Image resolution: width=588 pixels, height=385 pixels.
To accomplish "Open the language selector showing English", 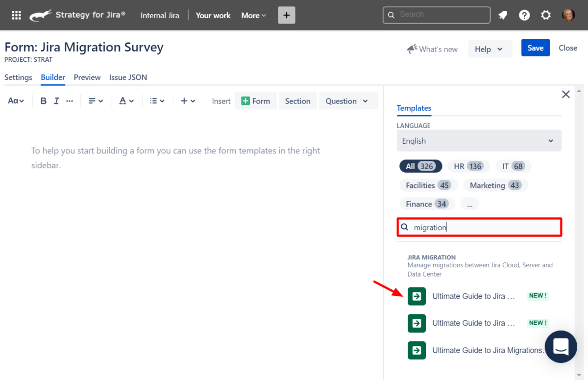I will click(x=479, y=141).
